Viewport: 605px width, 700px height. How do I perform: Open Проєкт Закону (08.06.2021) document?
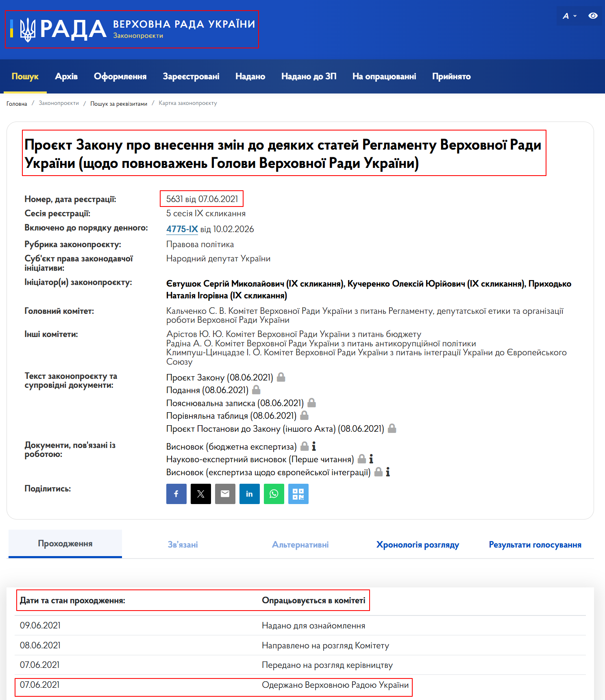tap(220, 377)
